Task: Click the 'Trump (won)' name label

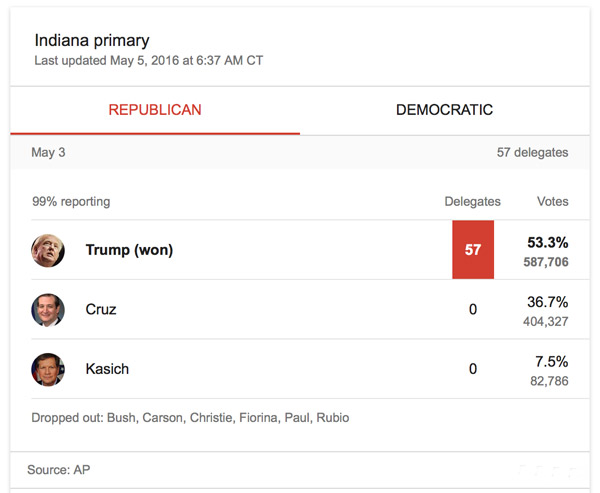Action: [129, 250]
